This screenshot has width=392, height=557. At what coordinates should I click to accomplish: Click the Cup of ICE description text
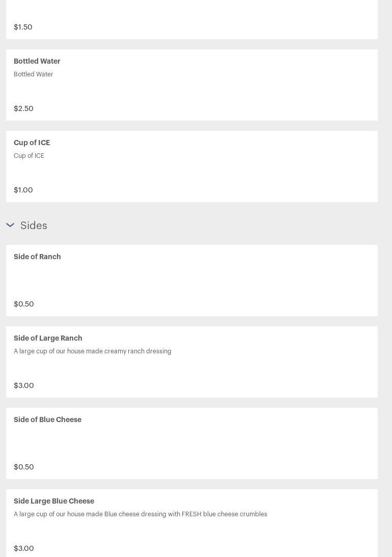(29, 156)
